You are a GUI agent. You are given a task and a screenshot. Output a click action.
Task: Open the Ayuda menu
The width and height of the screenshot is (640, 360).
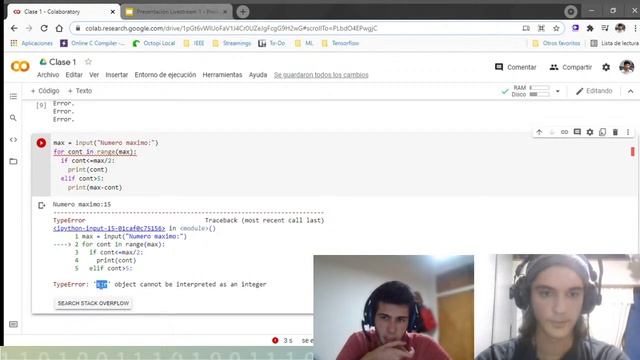coord(258,75)
